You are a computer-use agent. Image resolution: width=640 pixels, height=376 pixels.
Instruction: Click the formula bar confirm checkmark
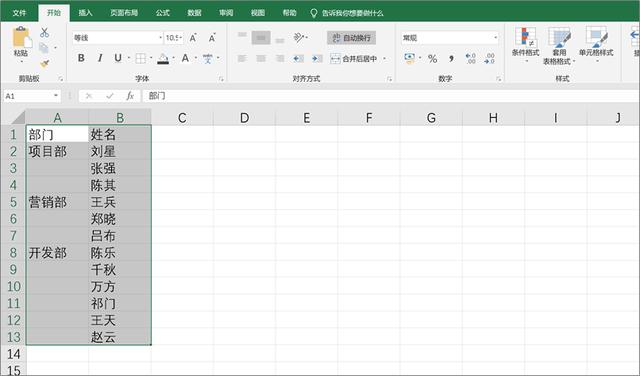point(109,96)
